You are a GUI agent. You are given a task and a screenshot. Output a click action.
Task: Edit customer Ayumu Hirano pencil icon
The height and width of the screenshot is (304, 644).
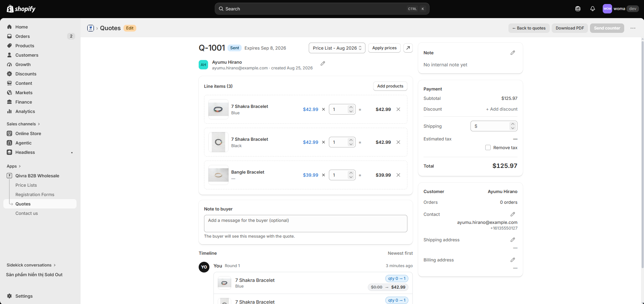[x=323, y=63]
